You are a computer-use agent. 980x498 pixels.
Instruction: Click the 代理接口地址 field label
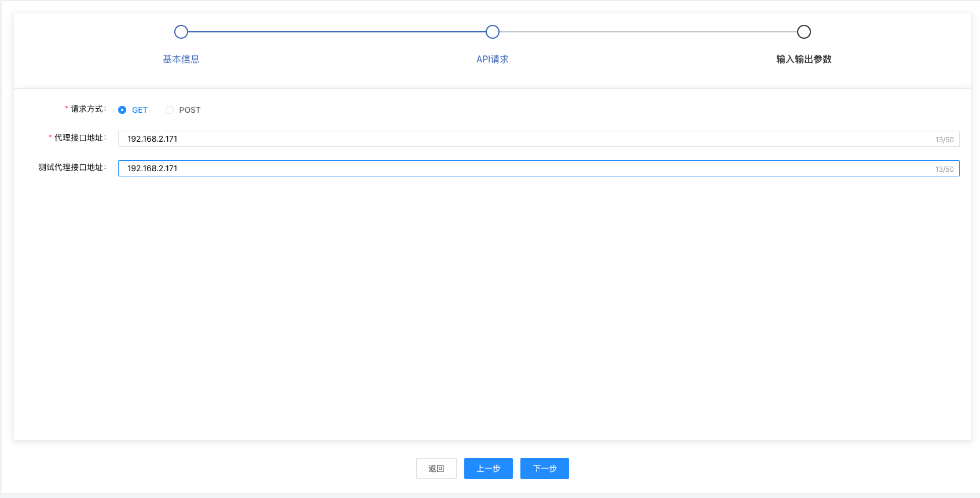[80, 138]
